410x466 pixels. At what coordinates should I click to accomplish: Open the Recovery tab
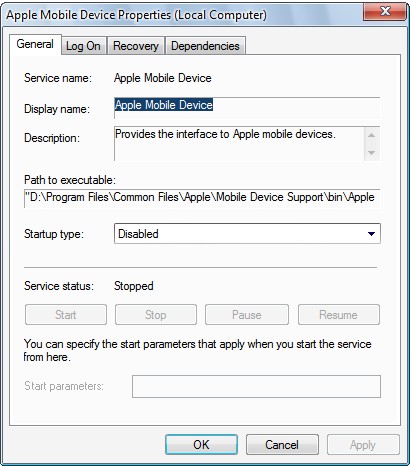[136, 46]
